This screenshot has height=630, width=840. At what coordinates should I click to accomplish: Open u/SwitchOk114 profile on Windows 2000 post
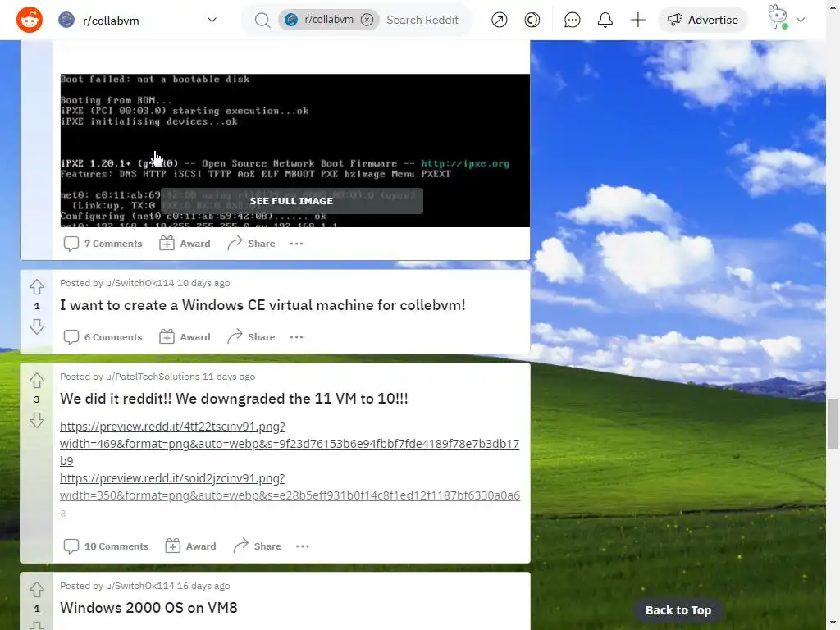139,586
